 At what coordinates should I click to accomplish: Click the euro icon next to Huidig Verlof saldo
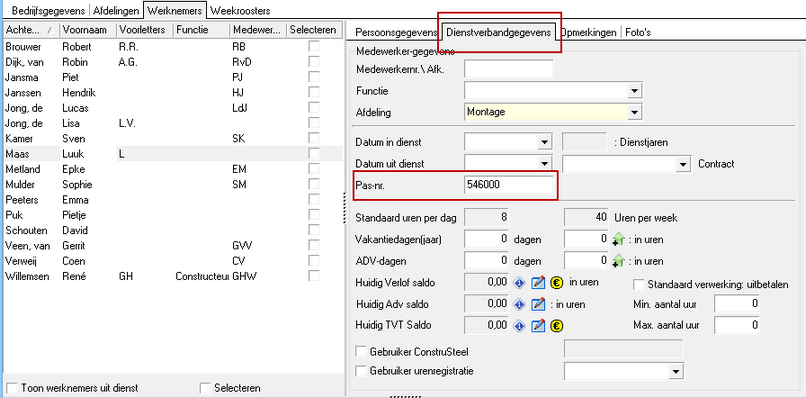pyautogui.click(x=556, y=283)
